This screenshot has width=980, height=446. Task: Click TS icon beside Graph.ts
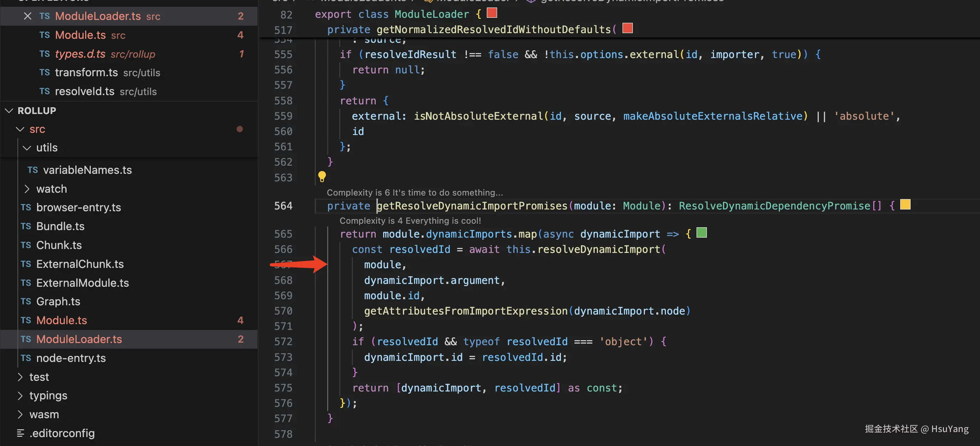tap(26, 301)
